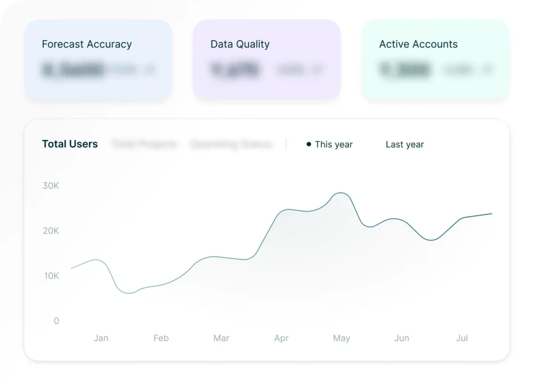535x392 pixels.
Task: Open the Operating Status tab
Action: click(x=231, y=144)
